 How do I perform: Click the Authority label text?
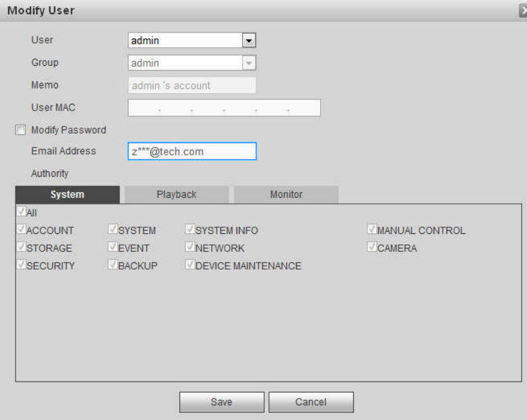click(x=50, y=174)
